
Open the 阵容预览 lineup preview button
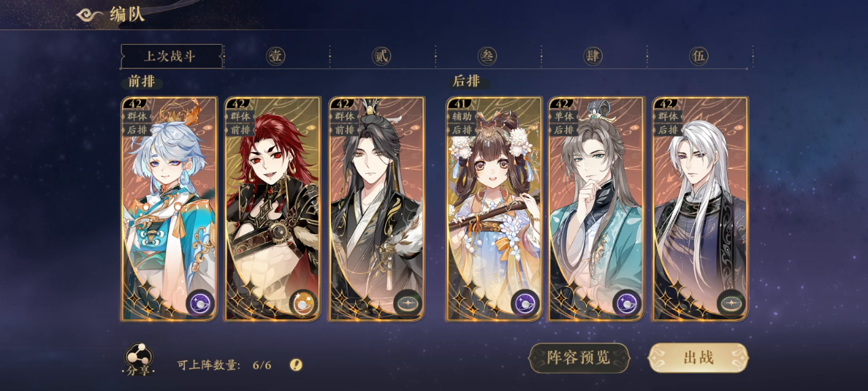579,358
